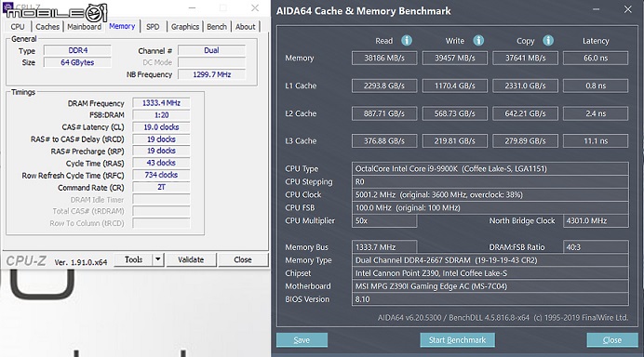
Task: Open the Tools dropdown arrow
Action: (x=158, y=259)
